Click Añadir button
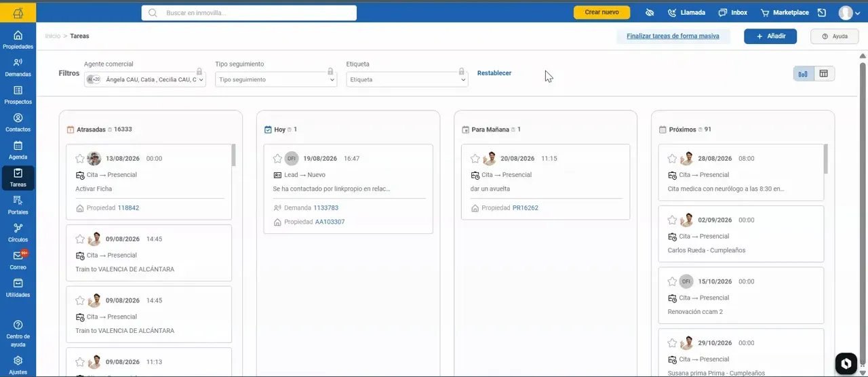 [x=770, y=36]
